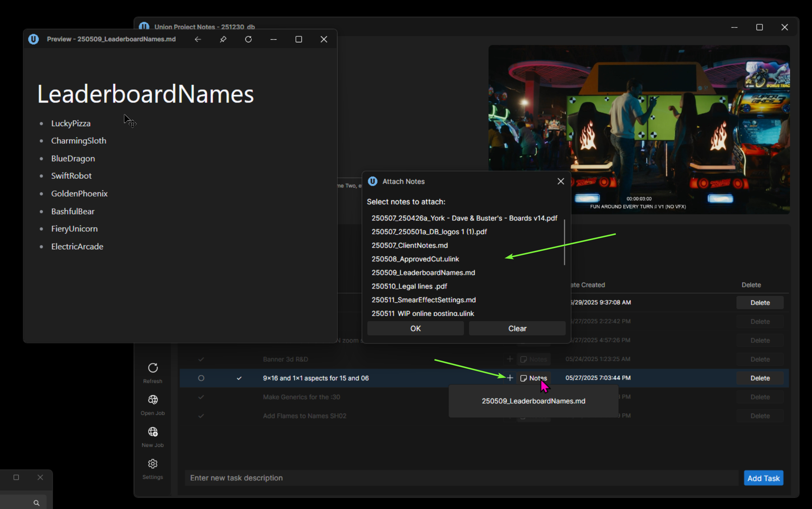Delete the 5/29/2025 9:37:08 AM task
The height and width of the screenshot is (509, 812).
[x=760, y=302]
